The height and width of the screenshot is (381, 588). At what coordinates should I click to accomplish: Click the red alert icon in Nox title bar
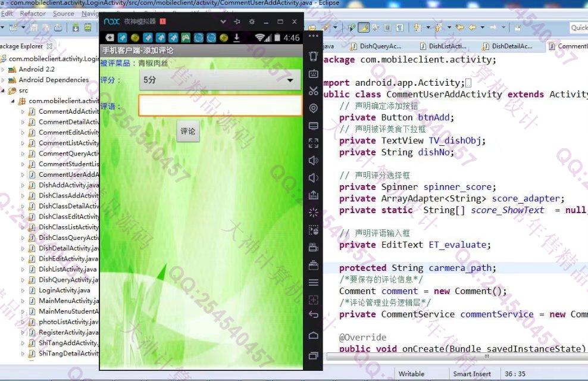tap(162, 21)
